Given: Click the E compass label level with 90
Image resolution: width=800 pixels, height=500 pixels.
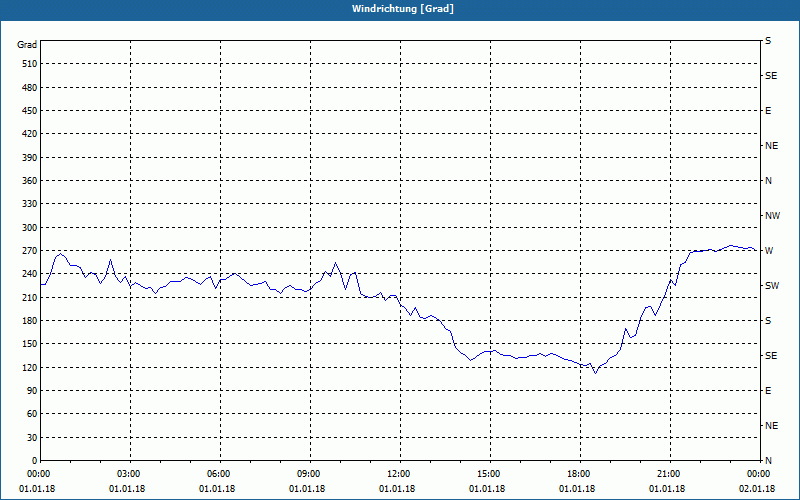Looking at the screenshot, I should [768, 391].
